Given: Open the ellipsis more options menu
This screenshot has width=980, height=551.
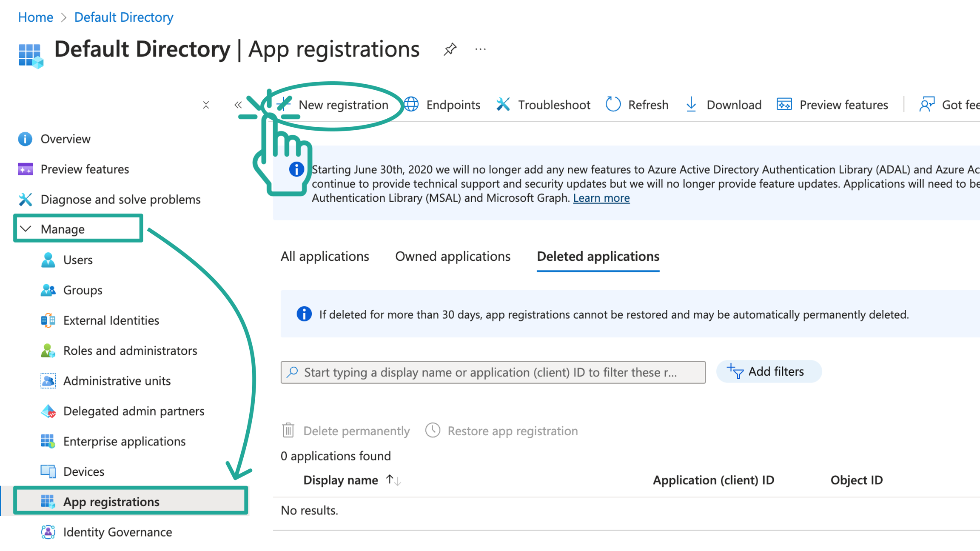Looking at the screenshot, I should click(x=480, y=49).
